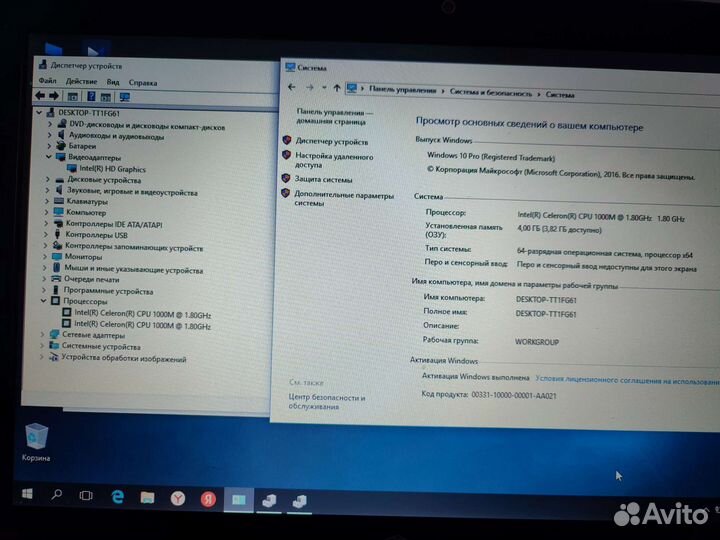Expand the Контроллеры USB category
Viewport: 720px width, 540px height.
[x=46, y=234]
